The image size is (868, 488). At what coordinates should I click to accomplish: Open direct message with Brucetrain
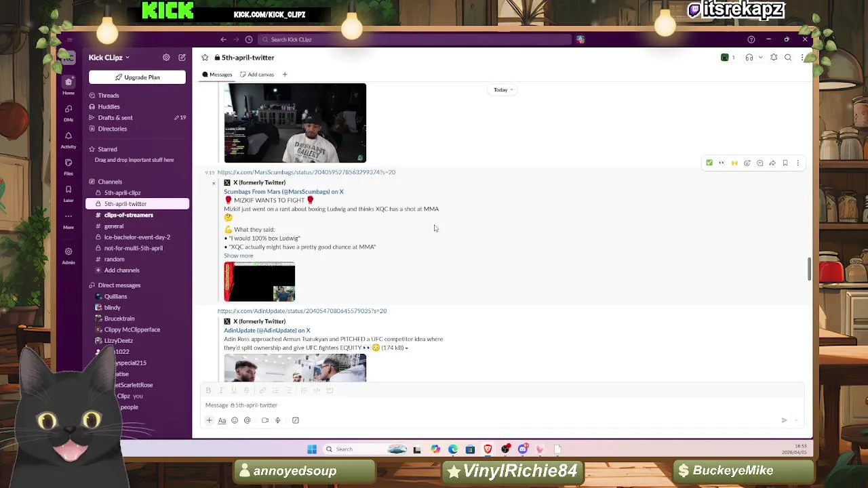(119, 319)
